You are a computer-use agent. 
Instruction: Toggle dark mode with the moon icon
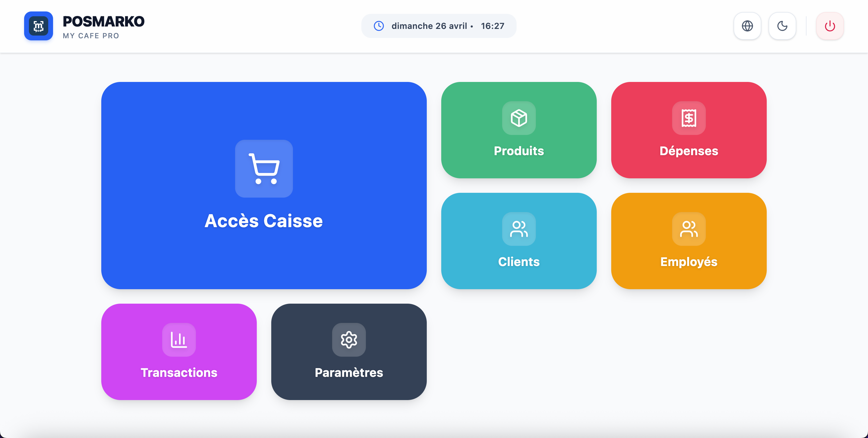[782, 26]
